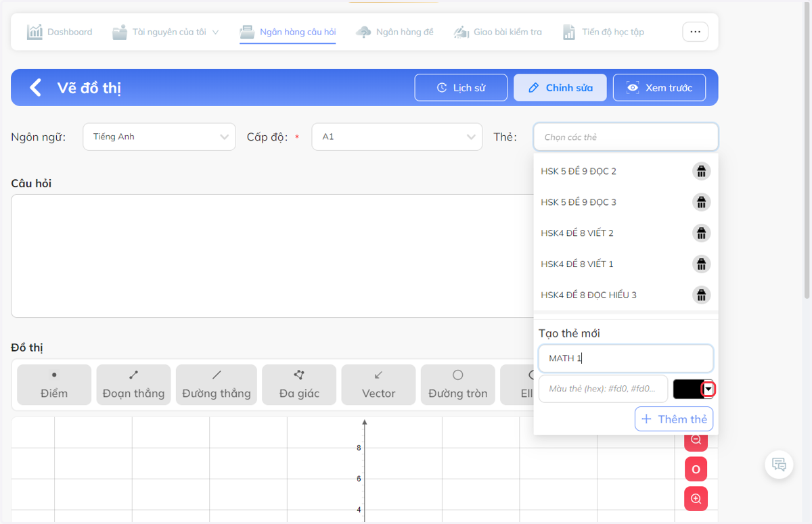
Task: Click the Giao bài kiểm tra icon
Action: [461, 32]
